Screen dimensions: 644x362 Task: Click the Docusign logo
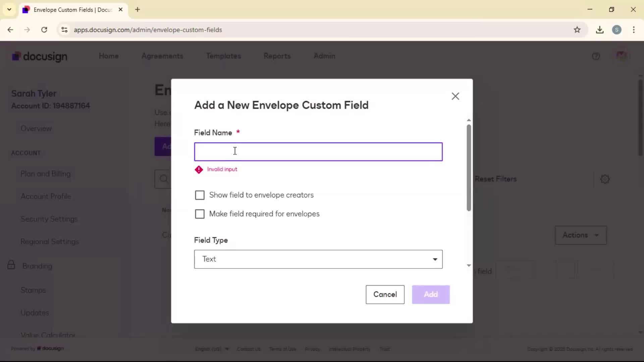40,56
